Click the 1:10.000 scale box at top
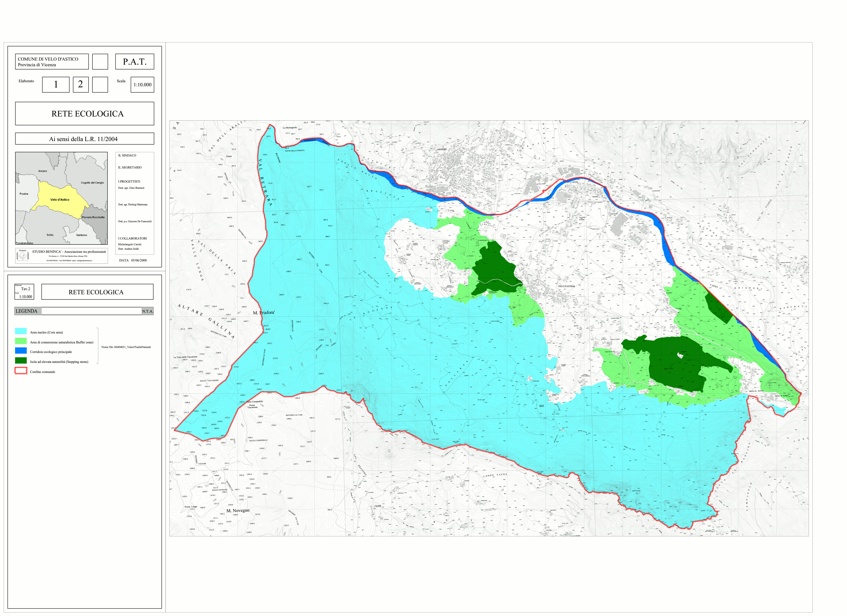847x616 pixels. (142, 85)
